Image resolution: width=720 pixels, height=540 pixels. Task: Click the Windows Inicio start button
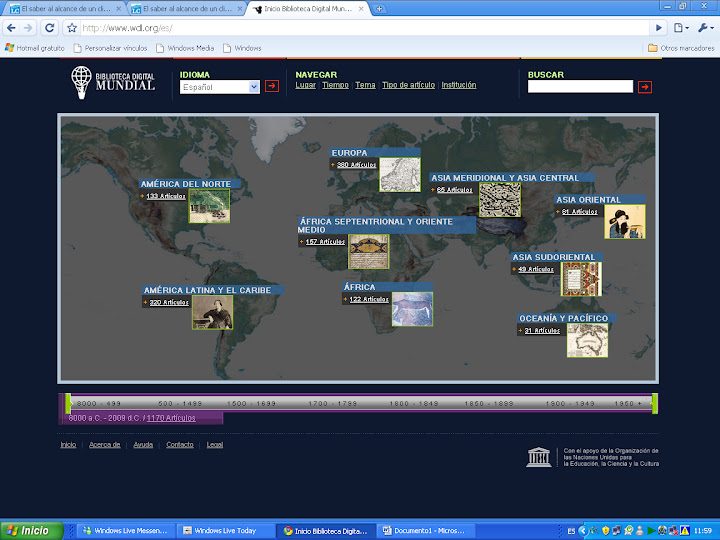point(31,531)
